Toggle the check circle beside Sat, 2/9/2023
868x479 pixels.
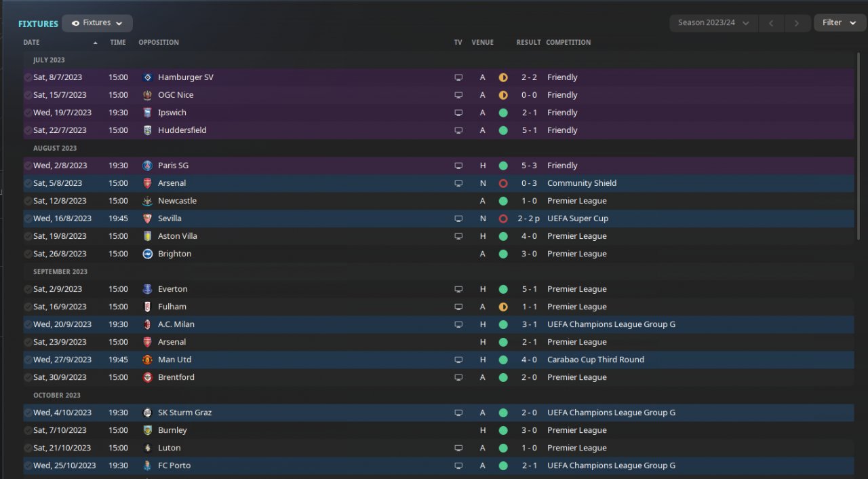(28, 289)
